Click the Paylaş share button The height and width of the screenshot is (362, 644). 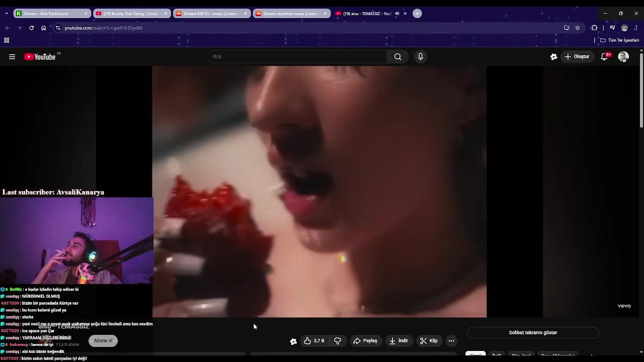[365, 341]
